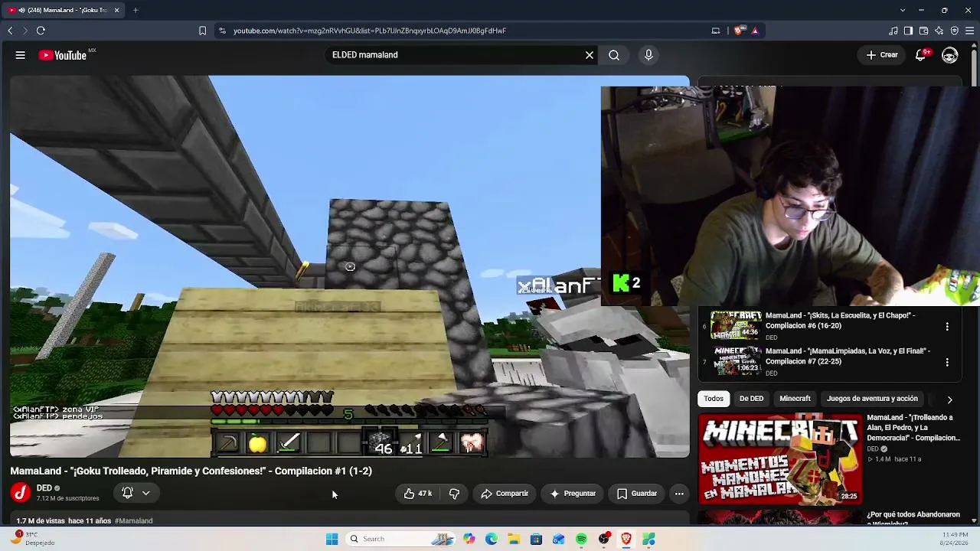Image resolution: width=980 pixels, height=551 pixels.
Task: Open the Crear button
Action: [882, 55]
